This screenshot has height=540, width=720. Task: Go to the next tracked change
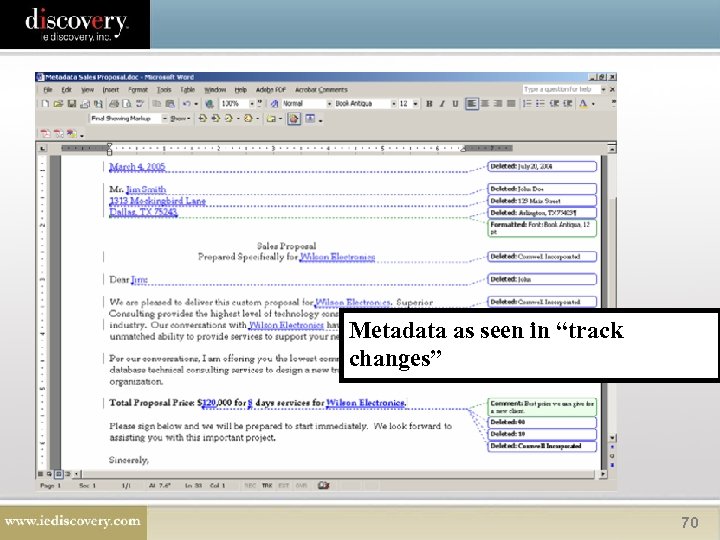click(x=215, y=119)
